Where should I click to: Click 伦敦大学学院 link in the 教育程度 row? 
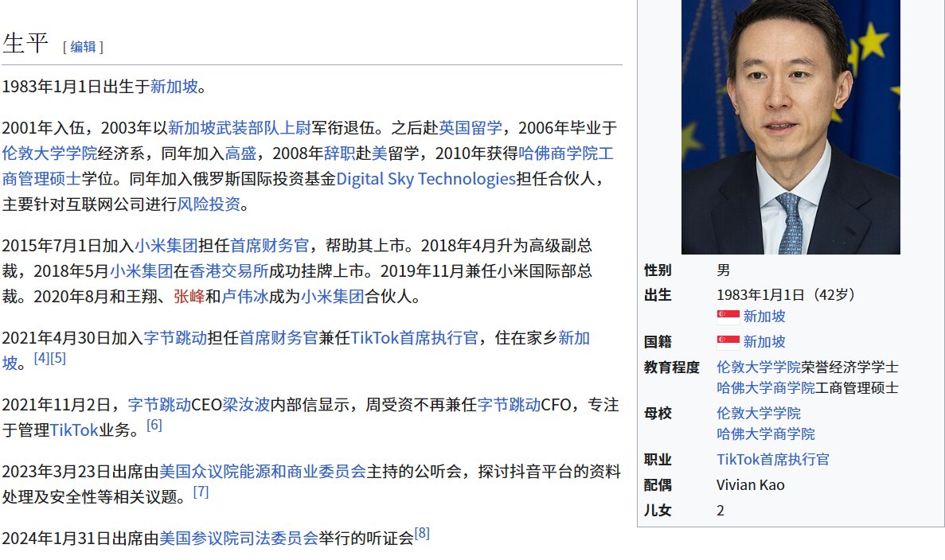pos(759,367)
